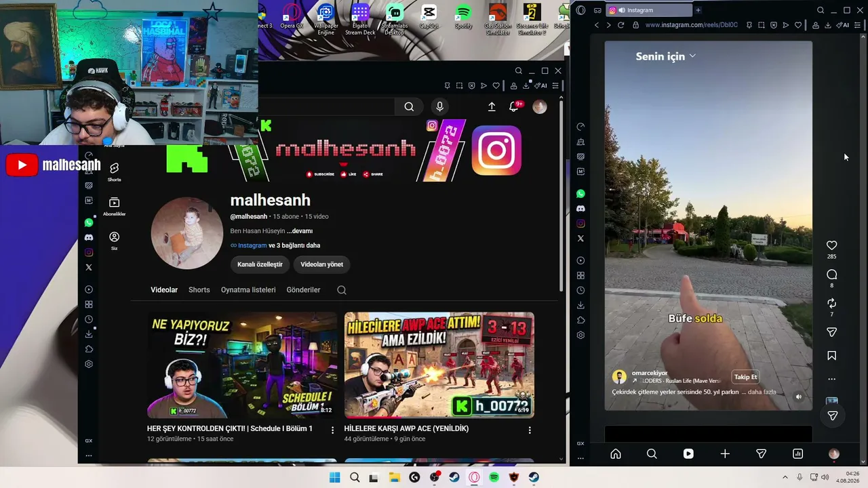The width and height of the screenshot is (868, 488).
Task: Follow omarcekiyor with the Takip Et button
Action: pos(745,377)
